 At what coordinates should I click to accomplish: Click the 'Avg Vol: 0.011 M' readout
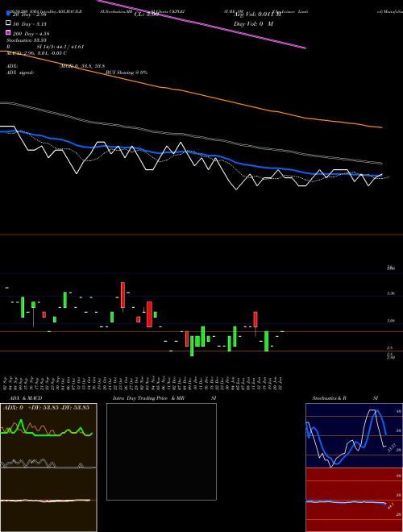pyautogui.click(x=257, y=15)
